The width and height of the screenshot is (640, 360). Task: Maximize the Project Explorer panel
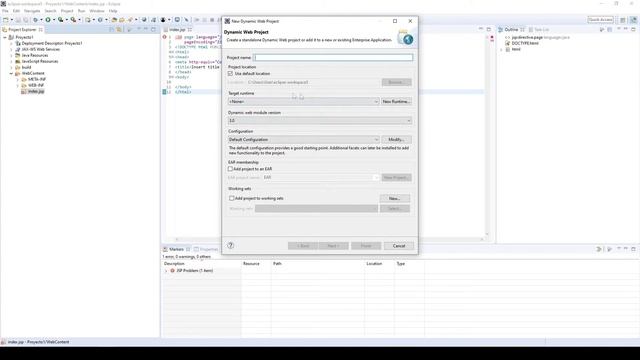point(153,29)
